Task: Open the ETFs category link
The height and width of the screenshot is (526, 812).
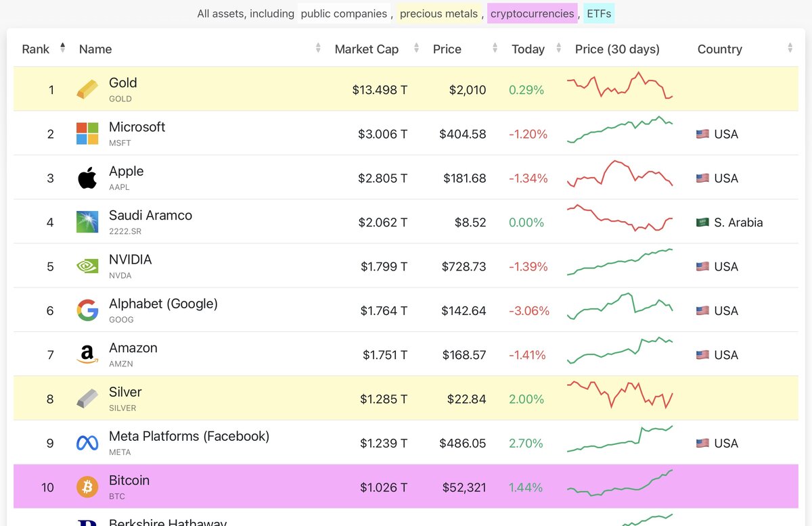Action: (x=597, y=14)
